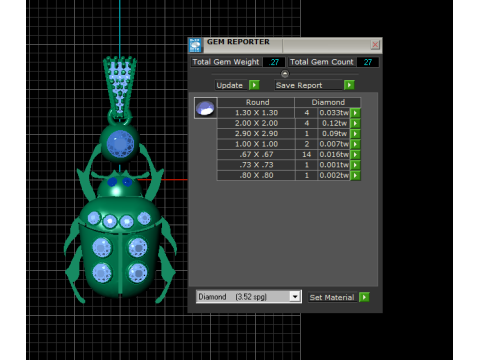Click green arrow on .67 X .67 row
This screenshot has height=360, width=480.
click(x=355, y=155)
